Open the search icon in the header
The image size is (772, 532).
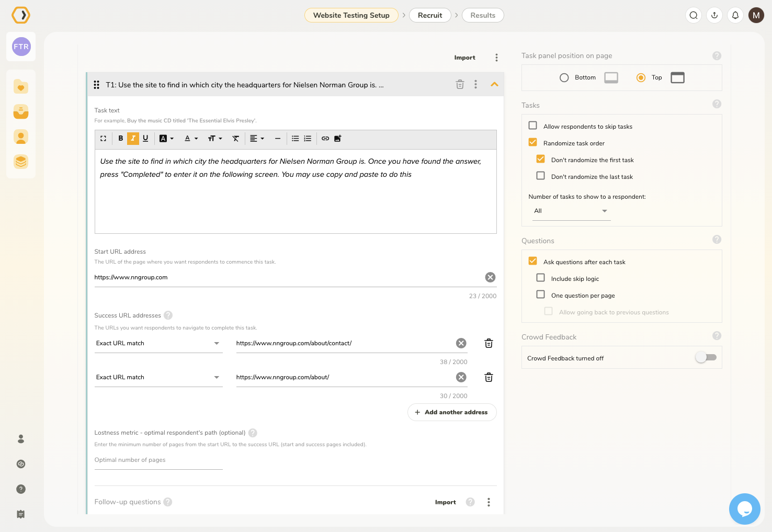(694, 15)
